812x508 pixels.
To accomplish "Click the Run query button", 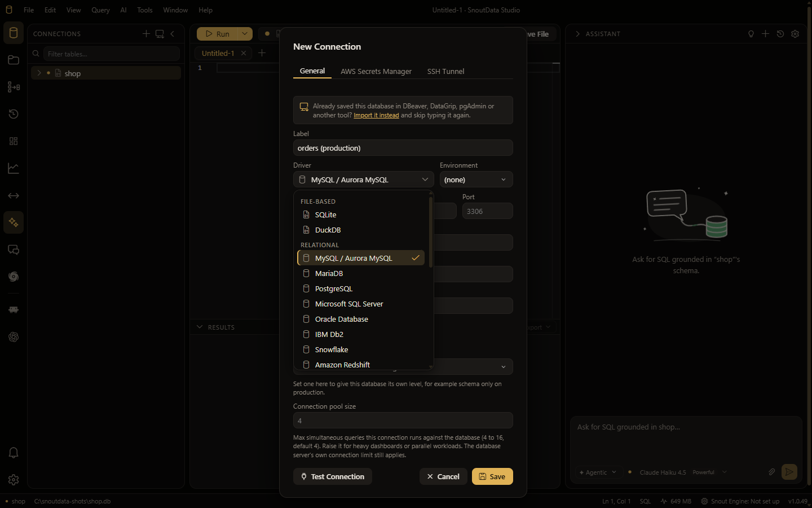I will click(x=217, y=34).
